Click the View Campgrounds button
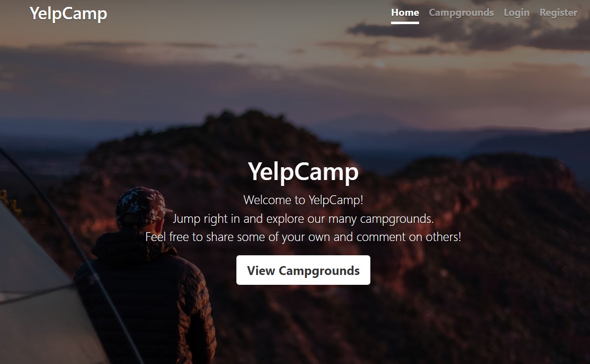The height and width of the screenshot is (364, 590). [x=303, y=270]
